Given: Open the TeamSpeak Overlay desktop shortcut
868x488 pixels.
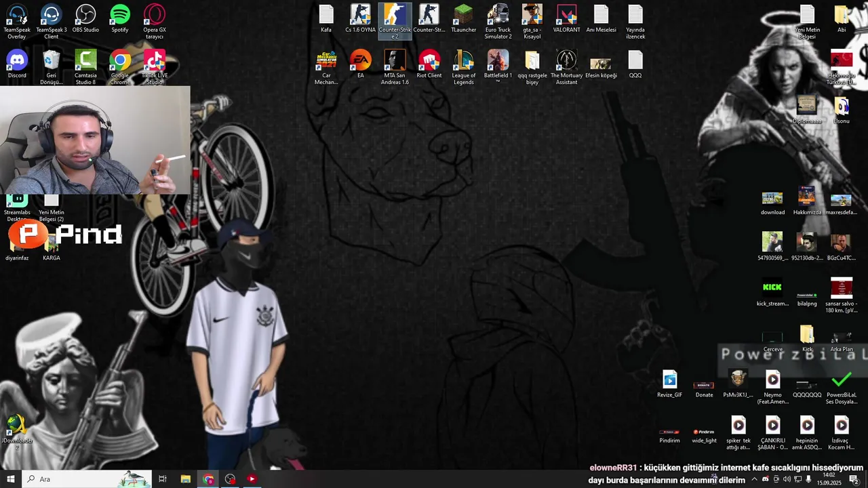Looking at the screenshot, I should [x=17, y=22].
